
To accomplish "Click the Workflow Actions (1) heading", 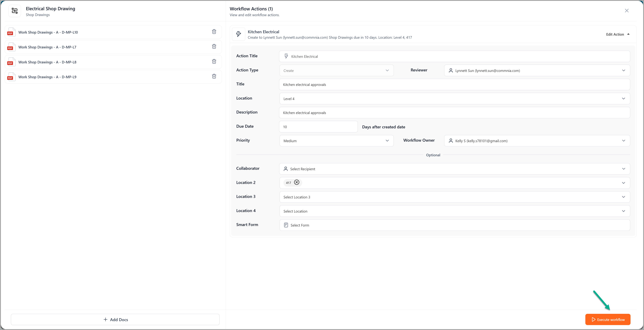I will (251, 9).
